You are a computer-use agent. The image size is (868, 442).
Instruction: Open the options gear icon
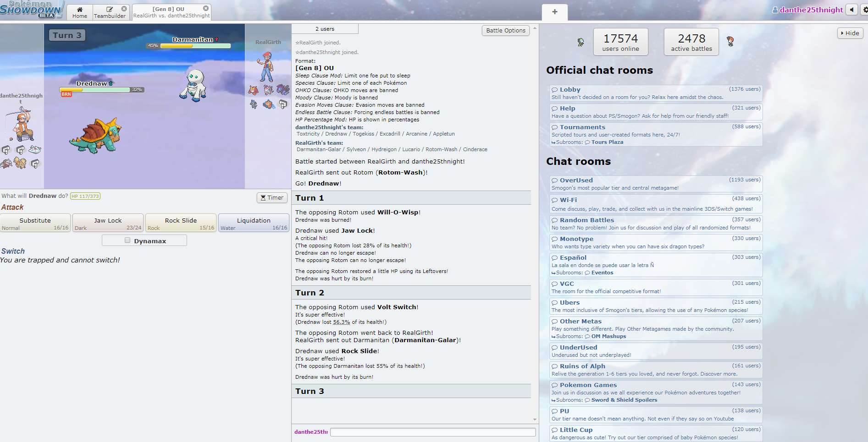click(865, 10)
